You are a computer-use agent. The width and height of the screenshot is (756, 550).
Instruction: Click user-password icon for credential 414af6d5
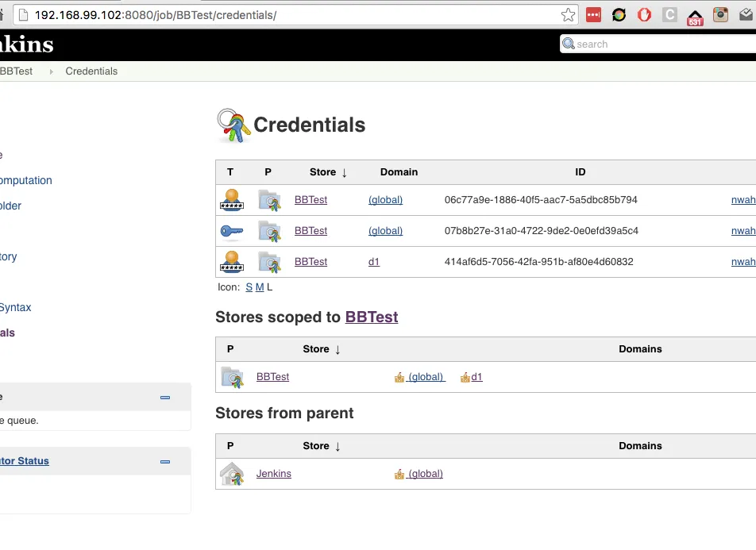(232, 262)
